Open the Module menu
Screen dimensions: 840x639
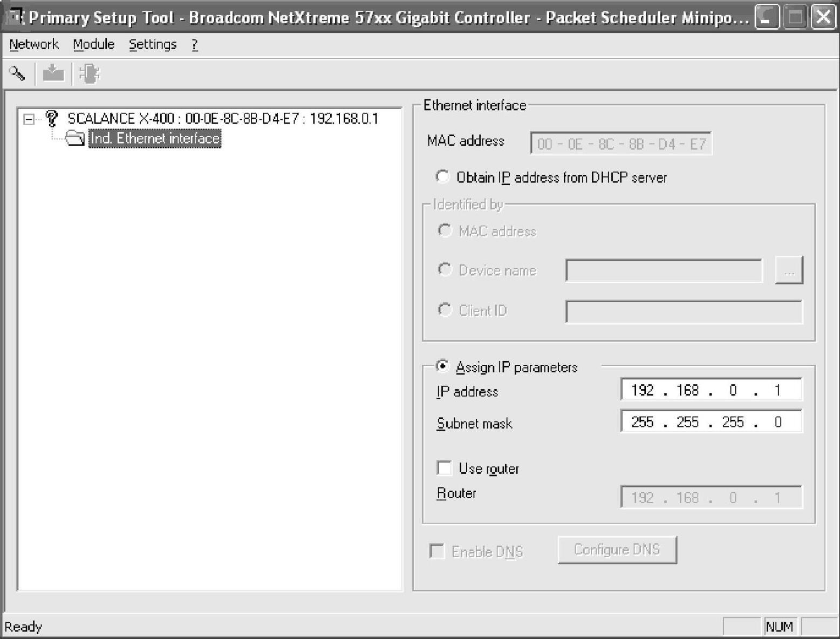pyautogui.click(x=94, y=44)
